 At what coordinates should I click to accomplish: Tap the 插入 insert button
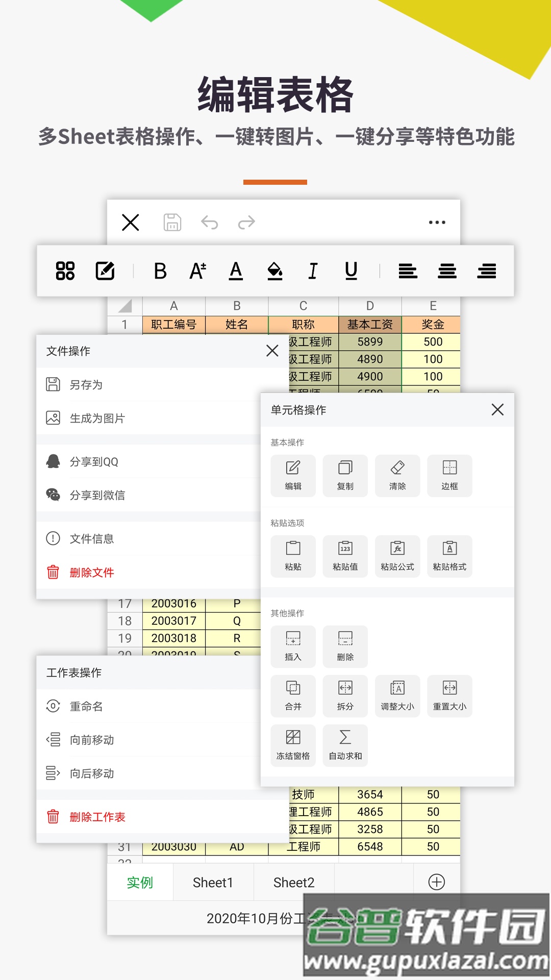pyautogui.click(x=293, y=647)
